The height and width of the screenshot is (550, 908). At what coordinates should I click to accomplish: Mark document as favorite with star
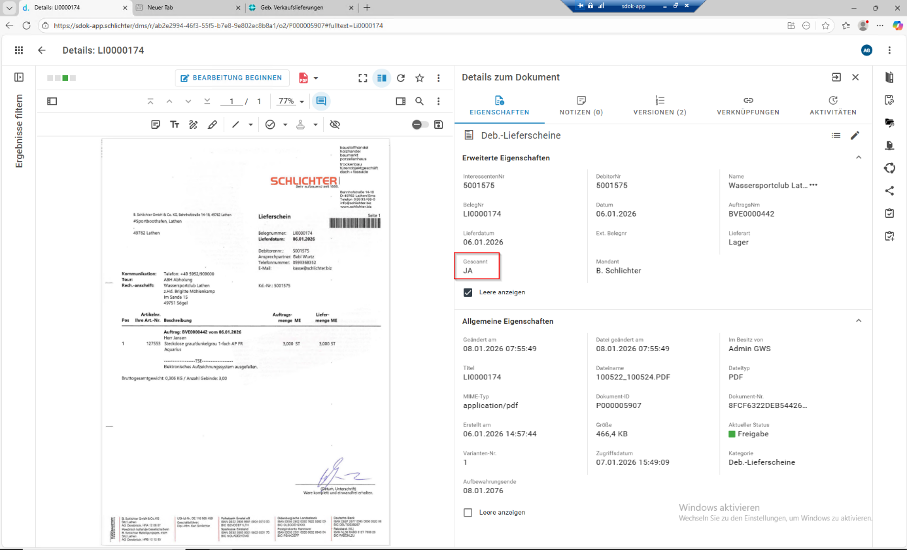(x=420, y=78)
